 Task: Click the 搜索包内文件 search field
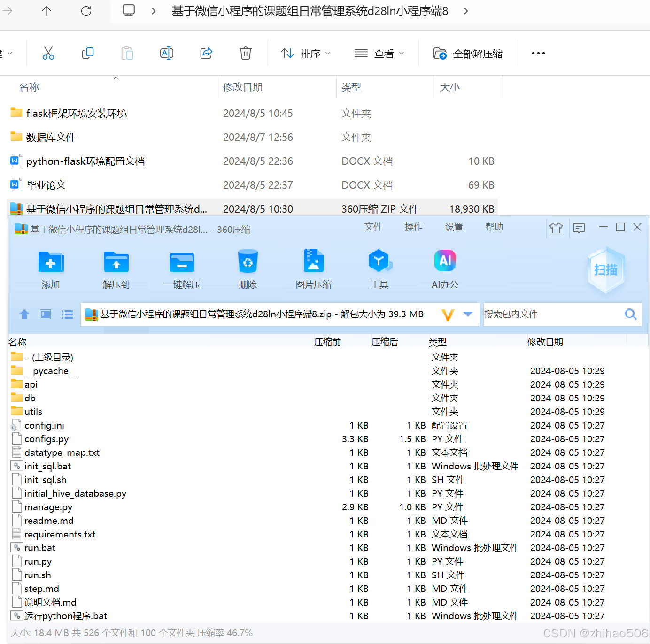tap(552, 314)
